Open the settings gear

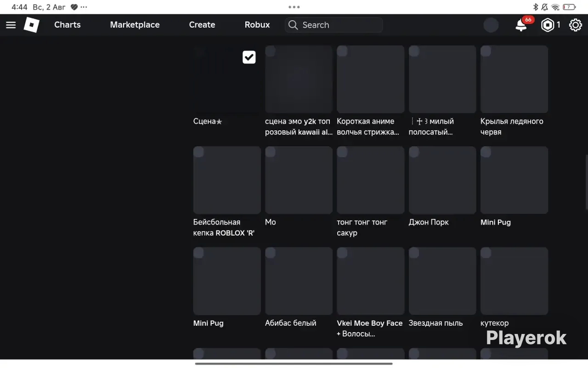576,25
